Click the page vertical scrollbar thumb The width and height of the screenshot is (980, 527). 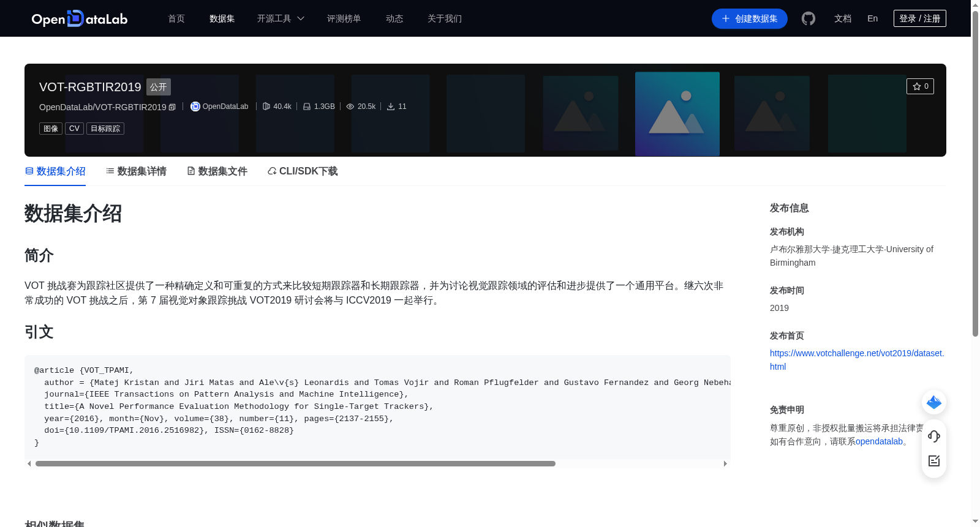click(975, 174)
